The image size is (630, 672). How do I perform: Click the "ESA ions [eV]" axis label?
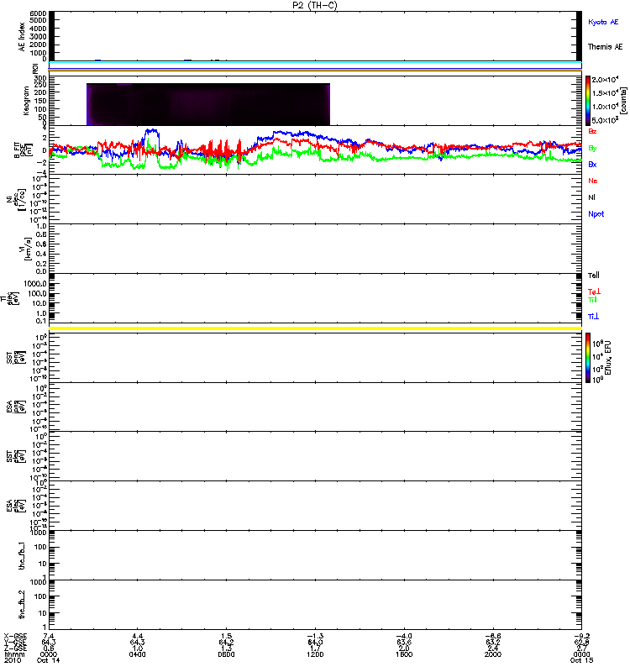pyautogui.click(x=14, y=407)
